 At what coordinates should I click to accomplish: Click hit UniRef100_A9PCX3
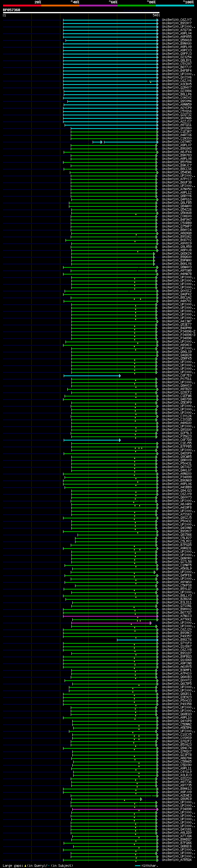pyautogui.click(x=176, y=50)
